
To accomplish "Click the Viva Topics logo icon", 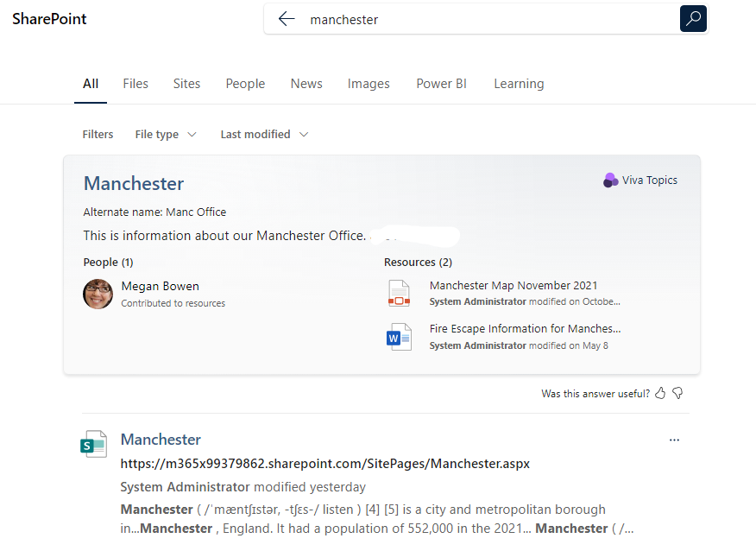I will coord(610,180).
